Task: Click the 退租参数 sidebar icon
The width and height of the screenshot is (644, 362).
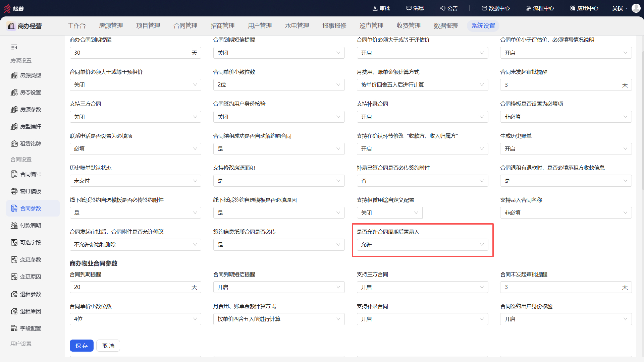Action: point(14,294)
